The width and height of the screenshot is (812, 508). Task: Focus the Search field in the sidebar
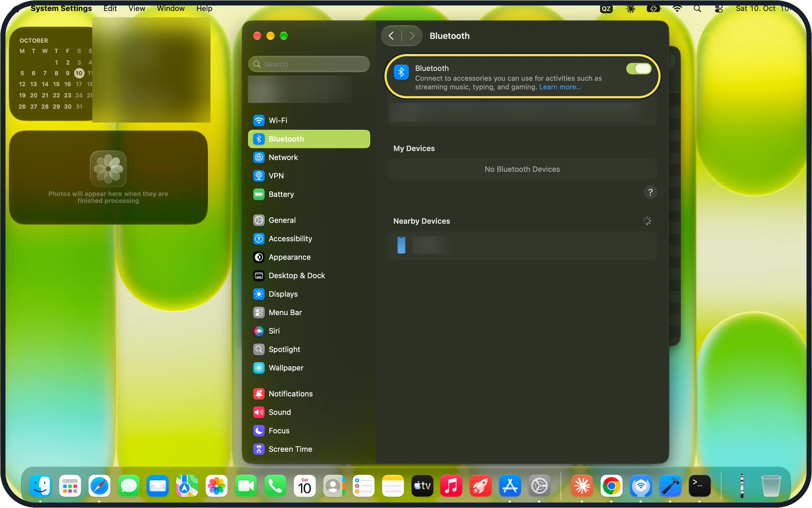[x=309, y=64]
